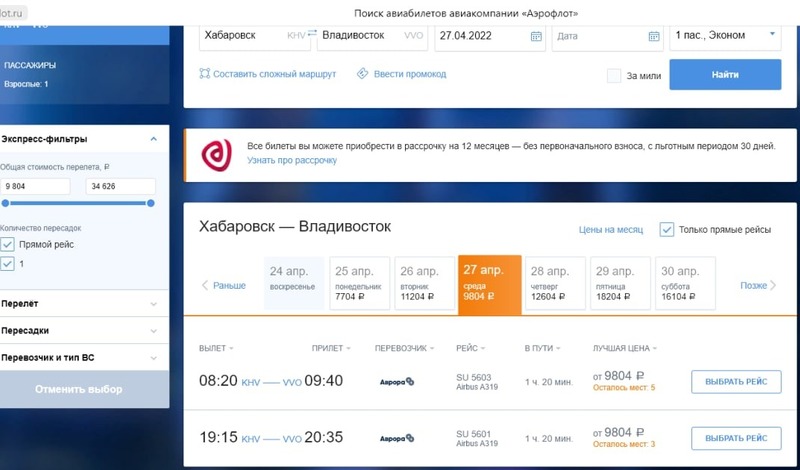Collapse the Экспресс-фильтры section
Viewport: 800px width, 470px height.
(154, 139)
